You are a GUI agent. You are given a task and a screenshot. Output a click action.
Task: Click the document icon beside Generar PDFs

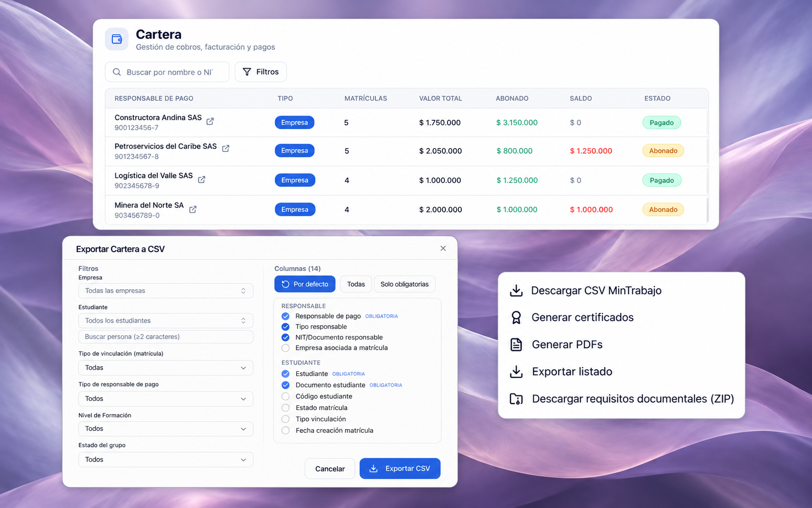click(x=516, y=345)
